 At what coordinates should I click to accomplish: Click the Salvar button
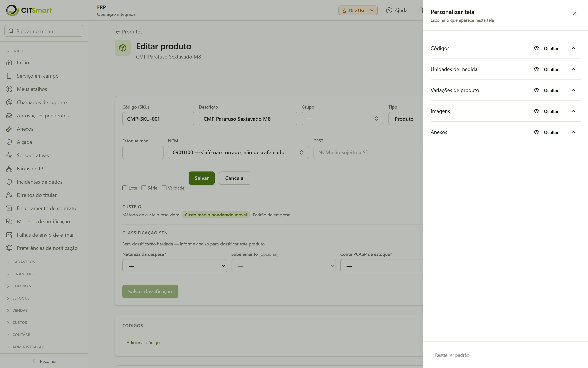pyautogui.click(x=202, y=178)
